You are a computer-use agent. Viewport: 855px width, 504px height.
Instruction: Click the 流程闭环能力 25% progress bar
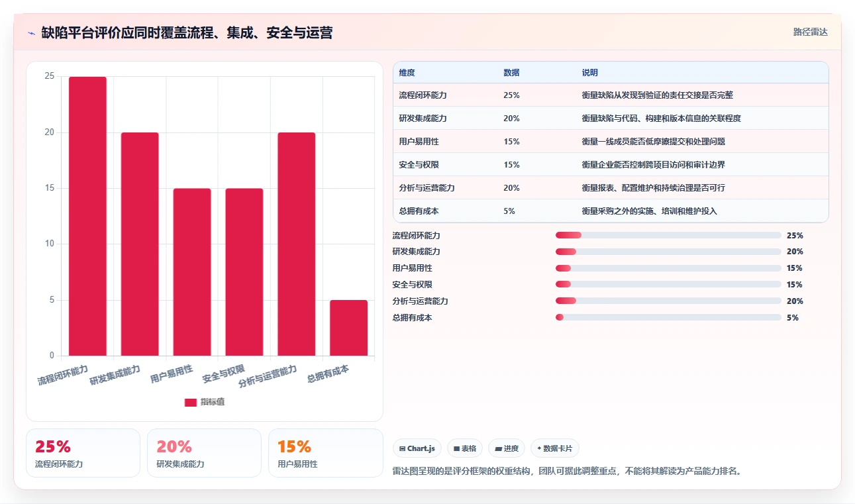point(669,235)
